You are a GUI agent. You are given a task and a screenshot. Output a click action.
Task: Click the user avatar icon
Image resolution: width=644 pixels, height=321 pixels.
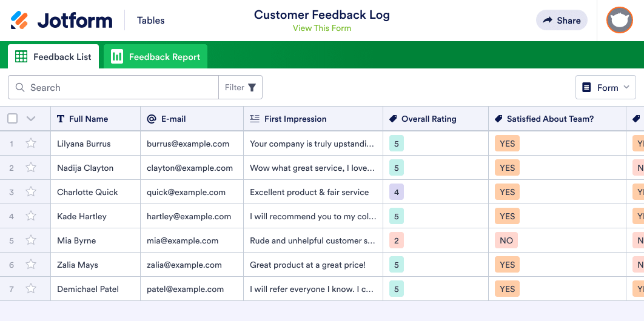619,20
